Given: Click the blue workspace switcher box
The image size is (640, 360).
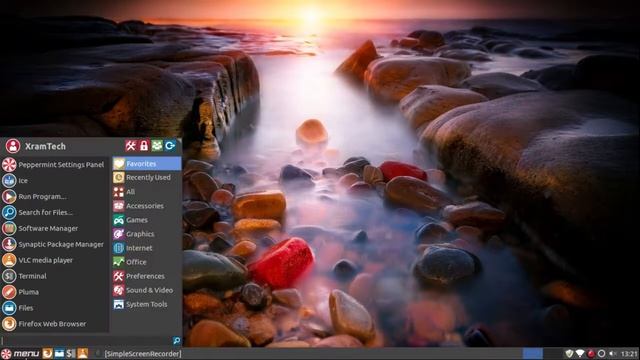Looking at the screenshot, I should (x=533, y=353).
